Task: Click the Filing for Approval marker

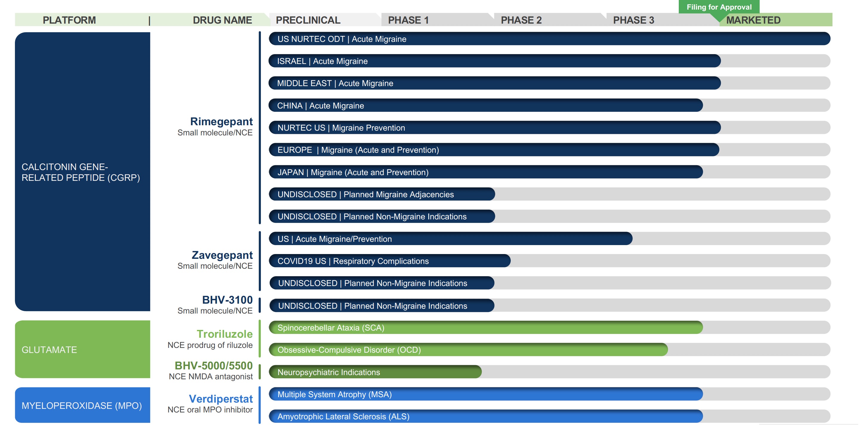Action: coord(719,7)
